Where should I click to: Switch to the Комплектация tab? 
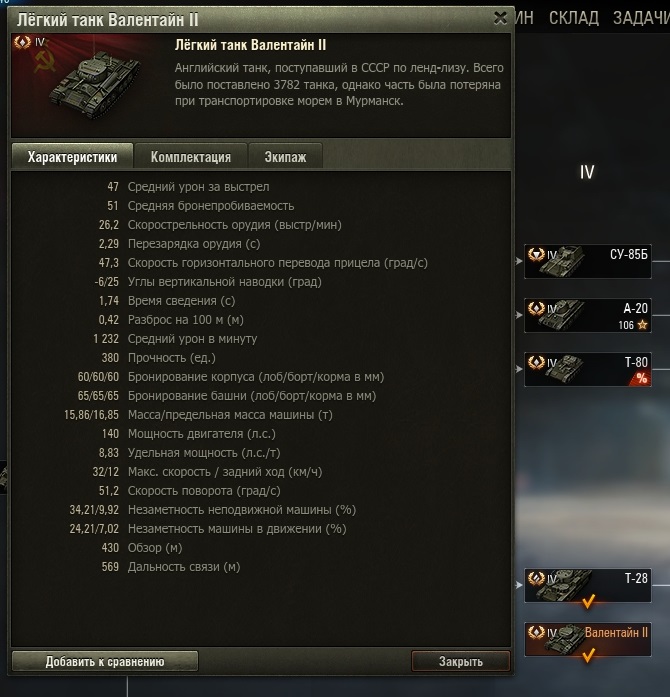[x=190, y=157]
